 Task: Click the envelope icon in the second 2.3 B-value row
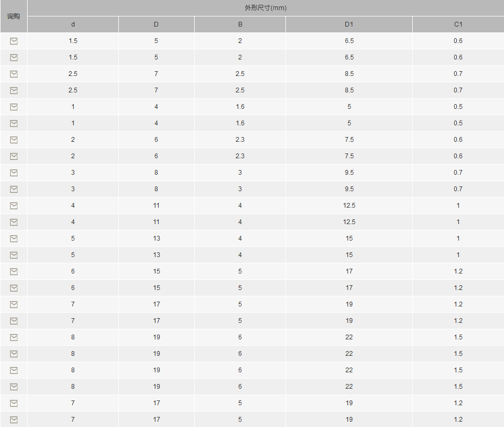tap(14, 156)
